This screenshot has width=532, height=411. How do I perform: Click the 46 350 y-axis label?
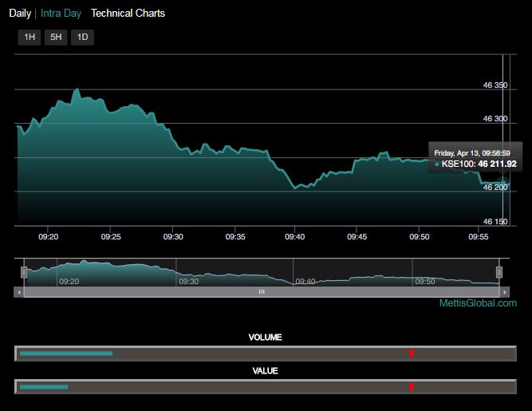[x=495, y=85]
